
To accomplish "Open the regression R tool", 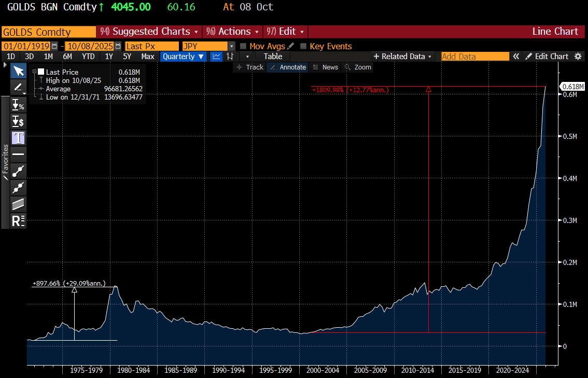I will click(18, 220).
